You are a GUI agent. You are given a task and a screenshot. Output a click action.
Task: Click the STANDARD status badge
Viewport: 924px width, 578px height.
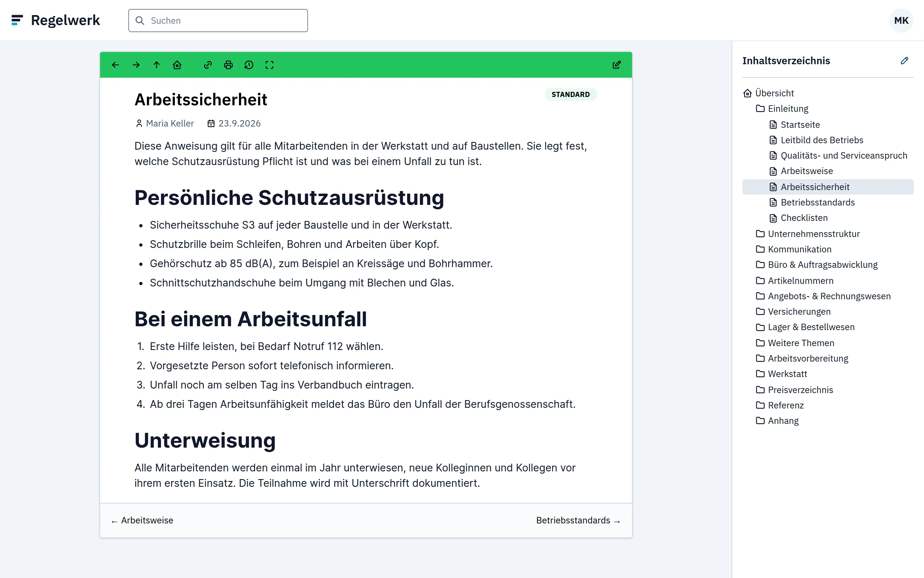coord(570,94)
